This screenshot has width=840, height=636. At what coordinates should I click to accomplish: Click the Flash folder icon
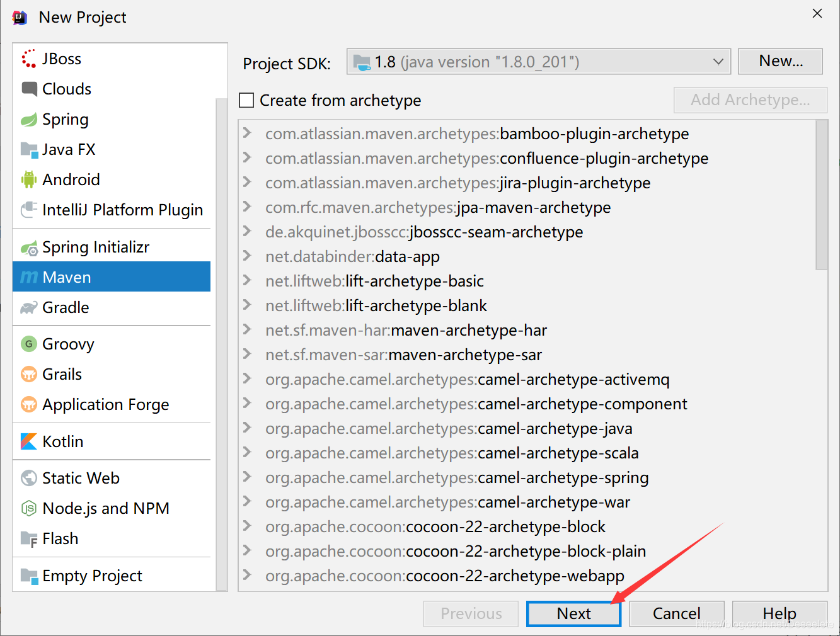tap(29, 539)
